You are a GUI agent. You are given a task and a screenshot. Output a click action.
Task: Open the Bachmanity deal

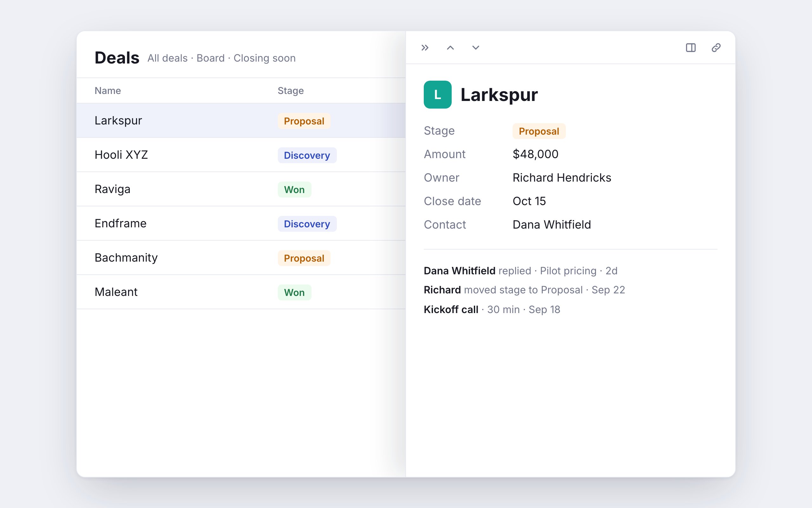241,258
